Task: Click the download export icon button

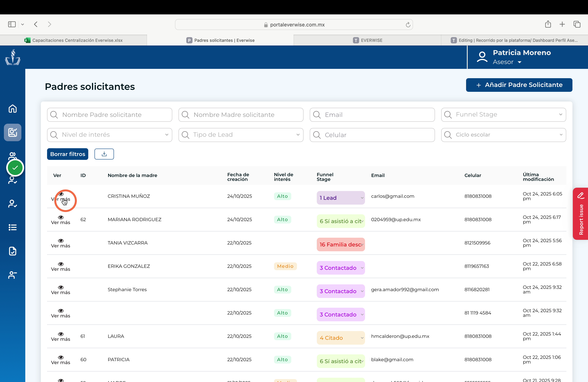Action: pos(104,154)
